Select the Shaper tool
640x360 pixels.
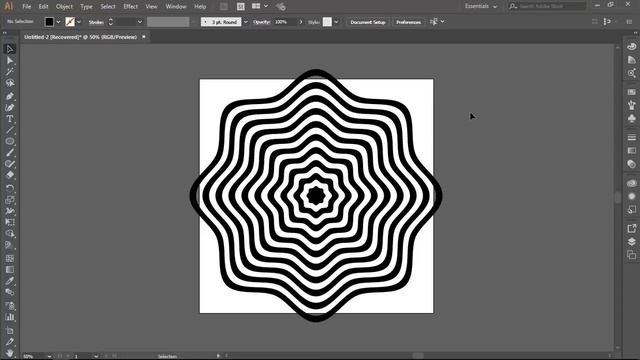[x=10, y=164]
